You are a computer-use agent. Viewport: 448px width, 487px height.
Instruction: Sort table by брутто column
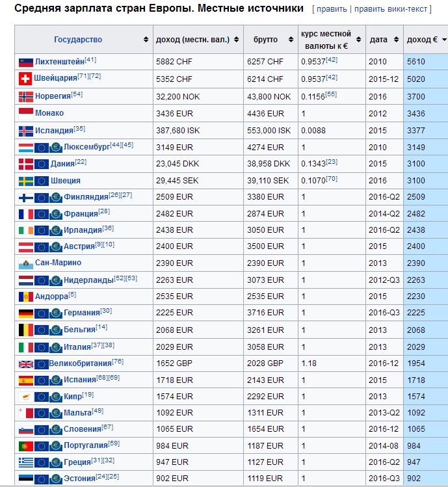pos(270,40)
